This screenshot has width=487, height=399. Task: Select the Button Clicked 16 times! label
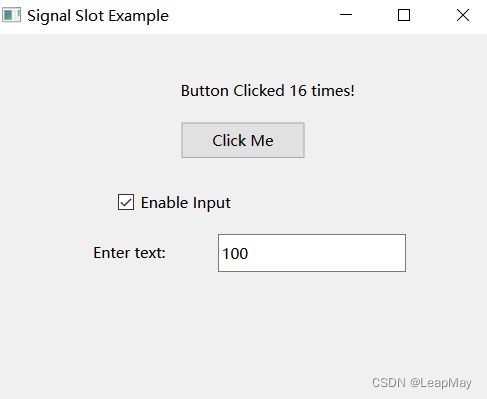click(268, 91)
